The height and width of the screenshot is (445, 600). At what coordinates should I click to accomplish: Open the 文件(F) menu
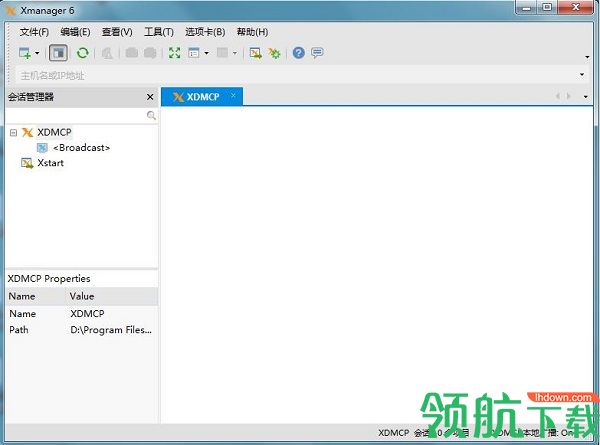coord(34,32)
